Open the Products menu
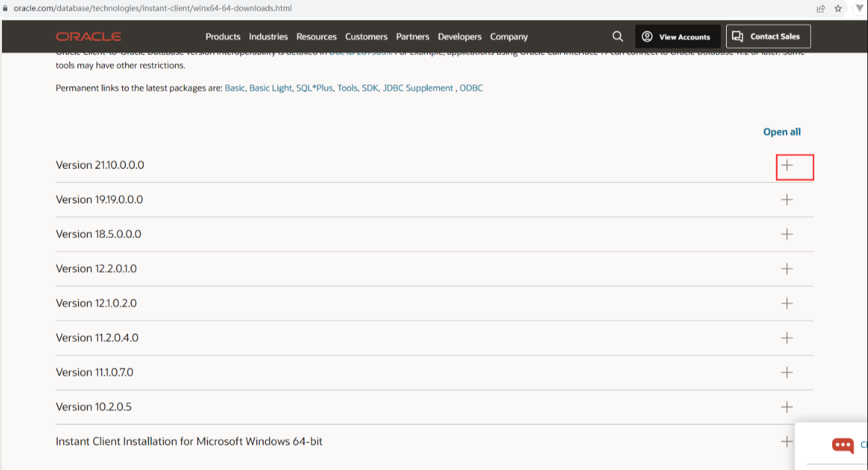868x470 pixels. tap(223, 36)
